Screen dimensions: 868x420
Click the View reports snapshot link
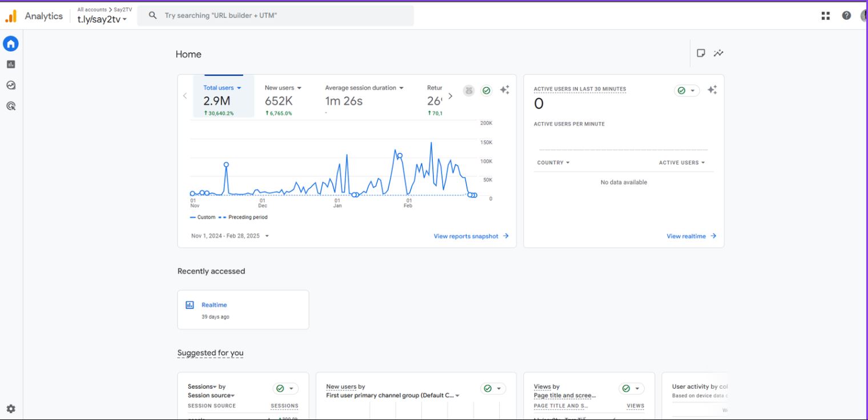pyautogui.click(x=471, y=236)
